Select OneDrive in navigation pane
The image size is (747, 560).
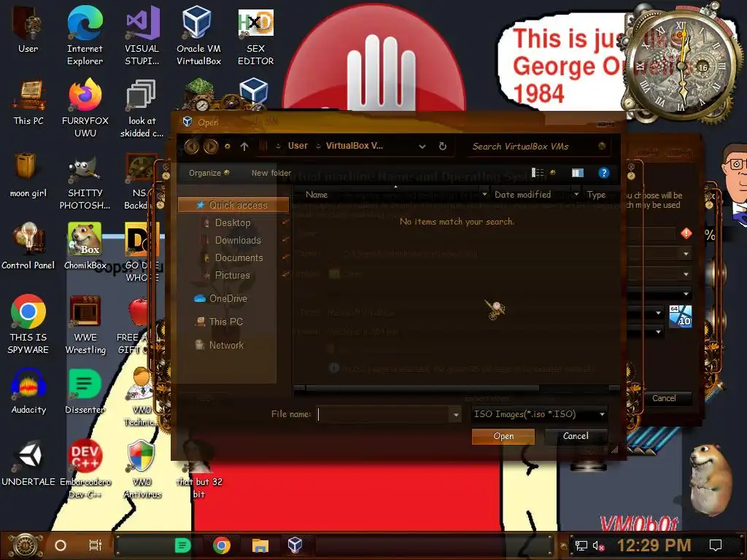[x=220, y=298]
